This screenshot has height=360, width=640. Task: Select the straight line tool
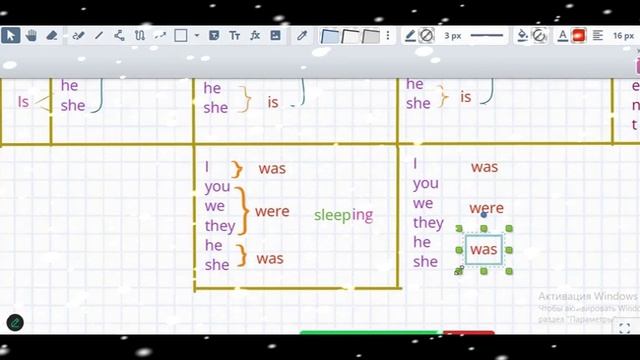coord(99,36)
